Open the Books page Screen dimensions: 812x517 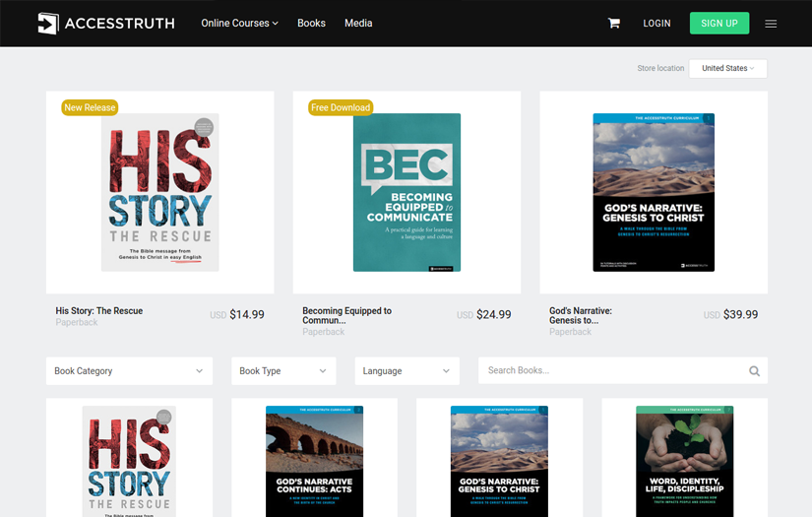[311, 24]
